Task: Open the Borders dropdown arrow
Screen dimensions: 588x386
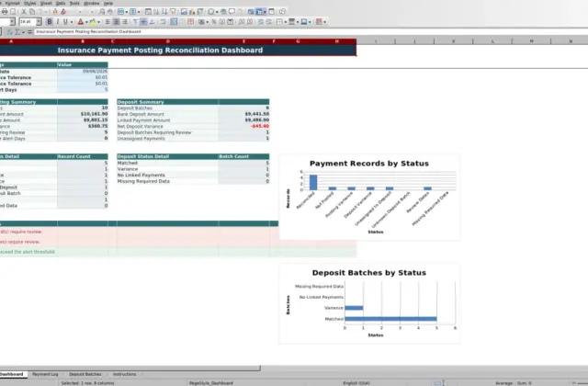Action: click(286, 22)
